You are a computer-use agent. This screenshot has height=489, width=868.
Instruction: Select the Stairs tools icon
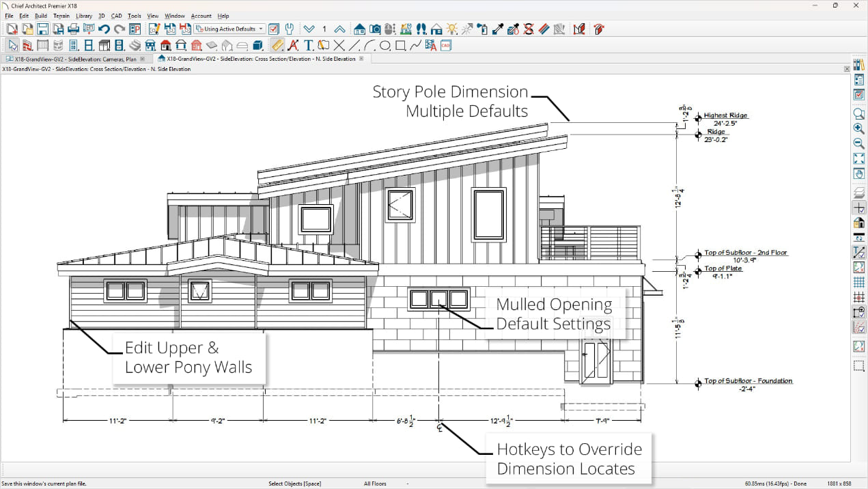coord(135,46)
